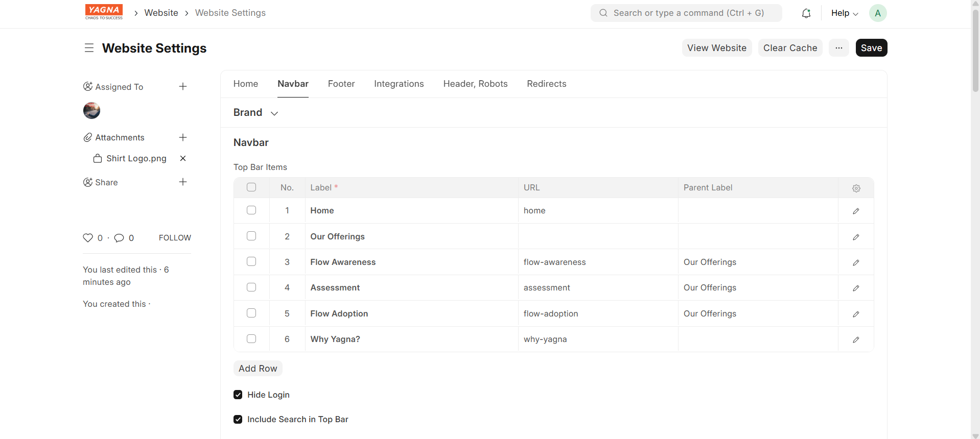Add a new attachment with plus icon
Image resolution: width=980 pixels, height=439 pixels.
[183, 138]
